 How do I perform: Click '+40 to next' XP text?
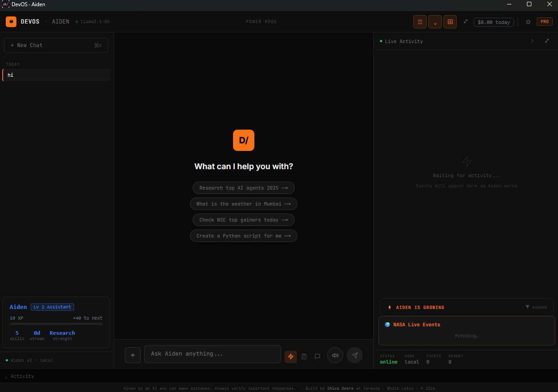(x=88, y=318)
